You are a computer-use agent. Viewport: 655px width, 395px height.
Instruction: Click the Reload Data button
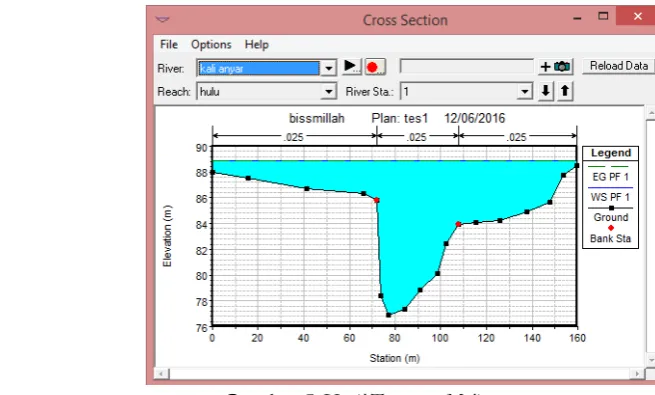click(x=619, y=66)
